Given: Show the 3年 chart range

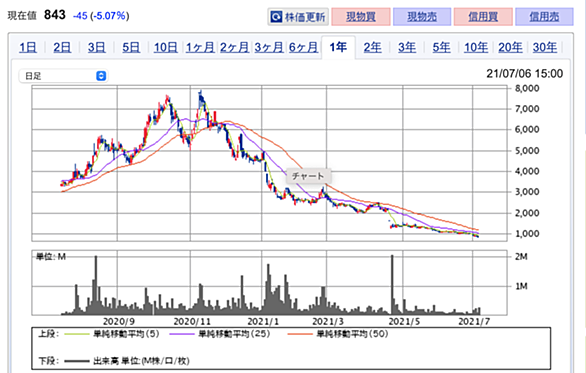Looking at the screenshot, I should point(407,47).
